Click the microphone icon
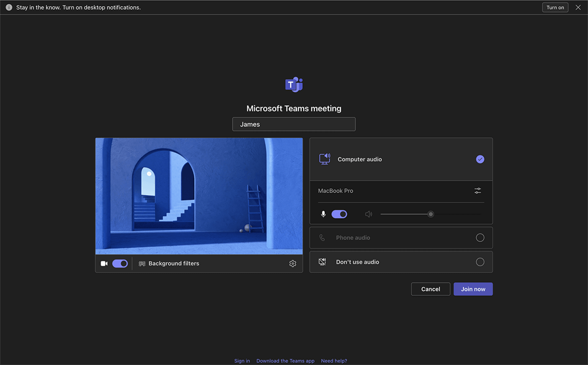 [323, 214]
